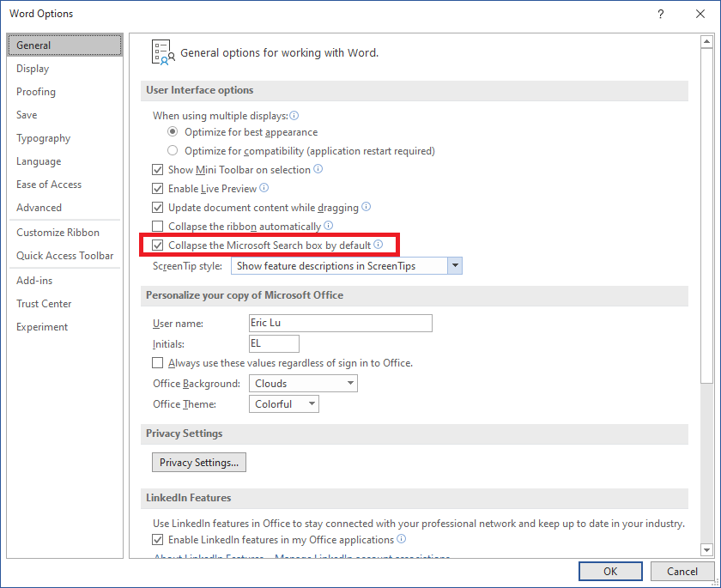The image size is (721, 588).
Task: Click the vertical scrollbar thumb
Action: coord(706,215)
